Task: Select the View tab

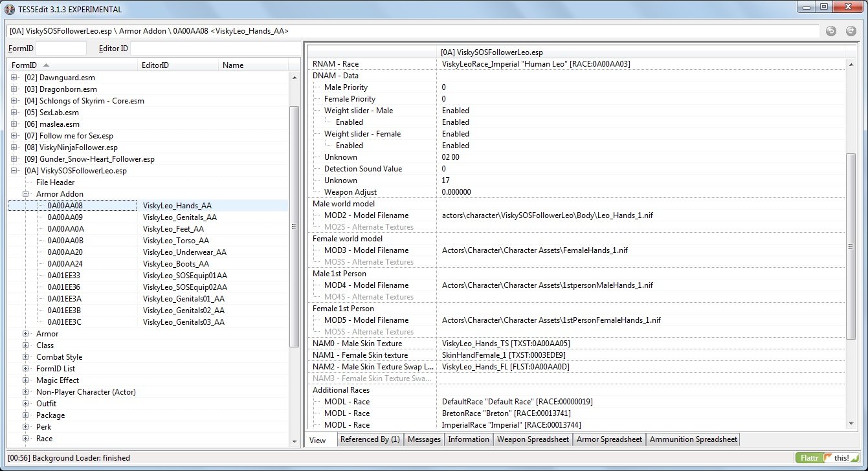Action: [x=321, y=440]
